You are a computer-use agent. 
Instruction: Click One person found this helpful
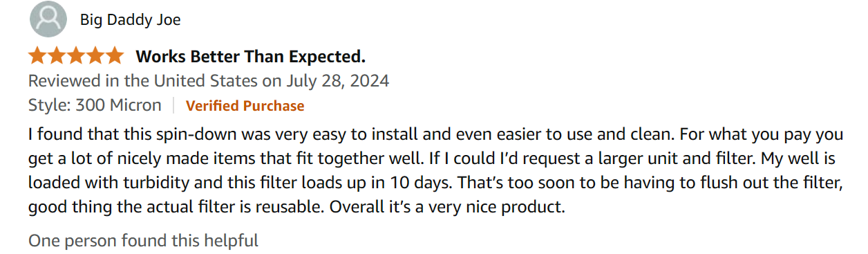click(x=143, y=241)
